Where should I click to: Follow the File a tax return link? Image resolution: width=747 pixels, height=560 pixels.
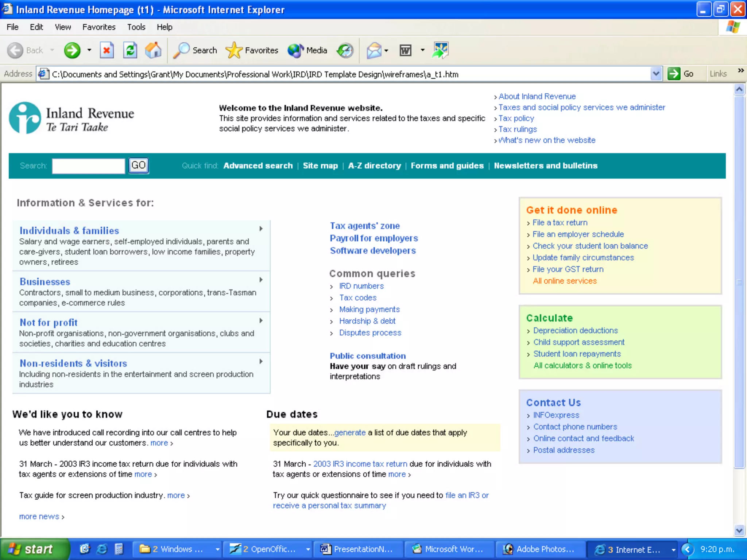click(x=560, y=222)
